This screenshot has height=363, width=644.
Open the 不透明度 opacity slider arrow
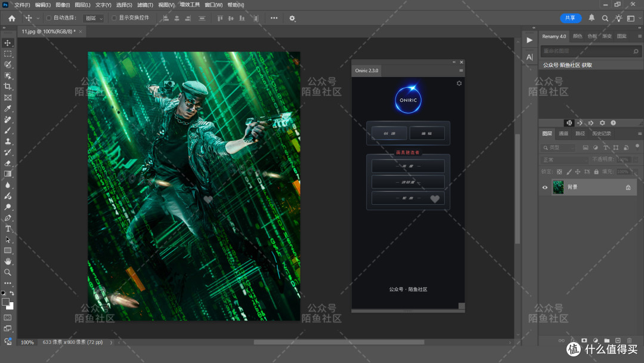pyautogui.click(x=636, y=159)
